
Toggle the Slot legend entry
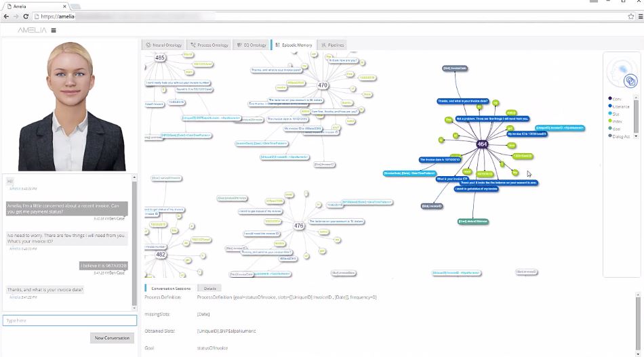pyautogui.click(x=616, y=114)
